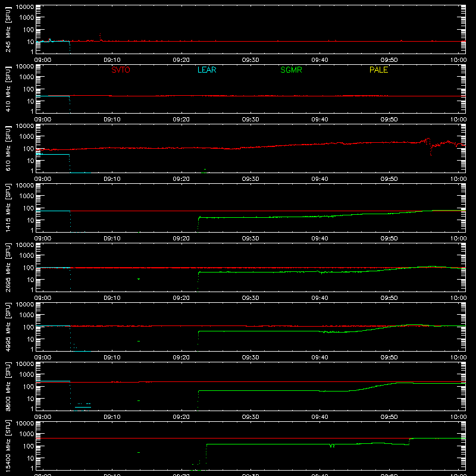
Task: Select the 2695 MHz [SFU] axis title
Action: tap(8, 267)
